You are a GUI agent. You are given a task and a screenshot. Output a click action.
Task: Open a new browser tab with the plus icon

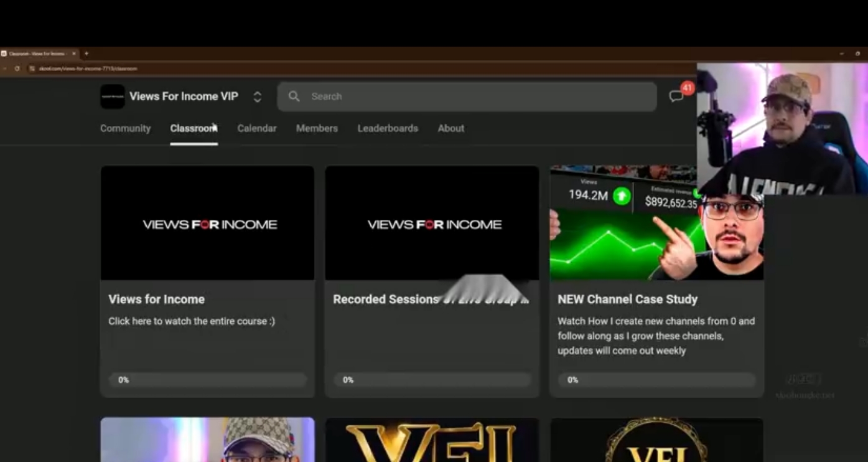[86, 54]
